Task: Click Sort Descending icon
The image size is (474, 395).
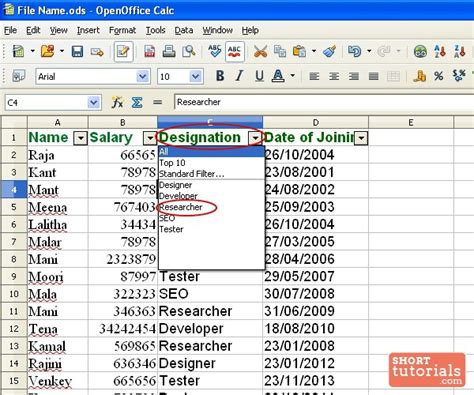Action: [460, 52]
